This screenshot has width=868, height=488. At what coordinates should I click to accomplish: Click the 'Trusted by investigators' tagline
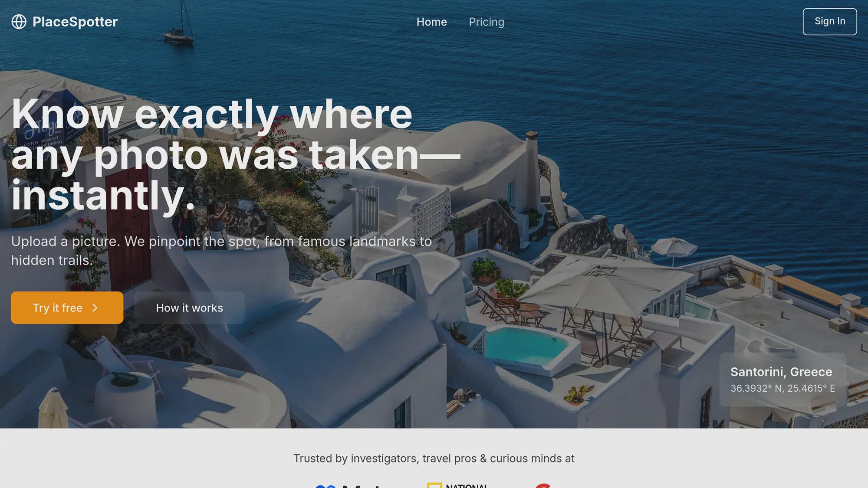[x=434, y=459]
